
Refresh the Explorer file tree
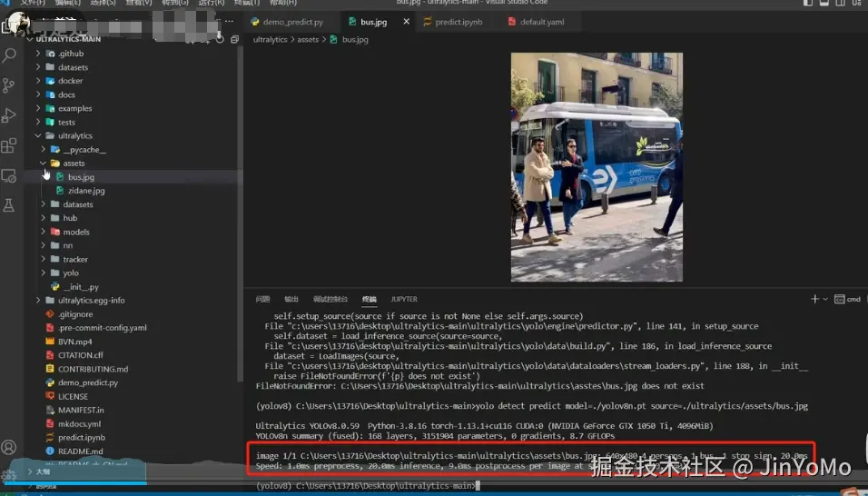point(220,39)
